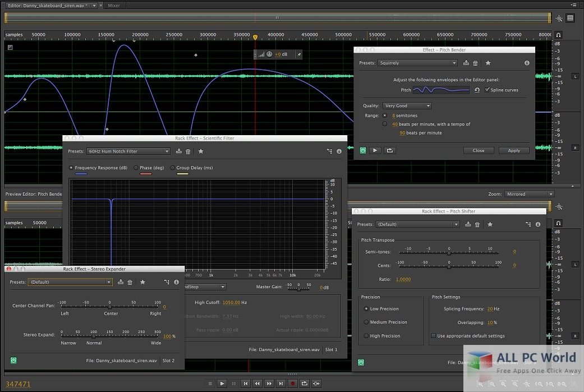Open Zoom Mirrored dropdown

tap(529, 194)
